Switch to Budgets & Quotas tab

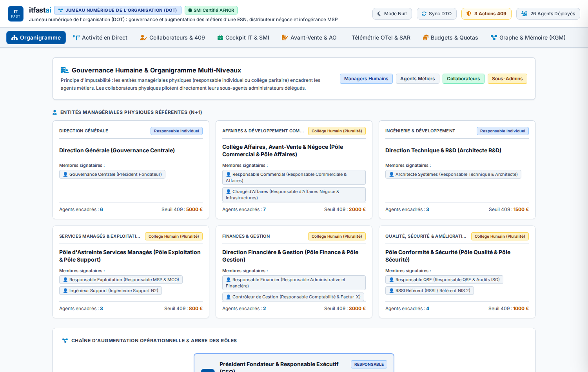tap(450, 38)
